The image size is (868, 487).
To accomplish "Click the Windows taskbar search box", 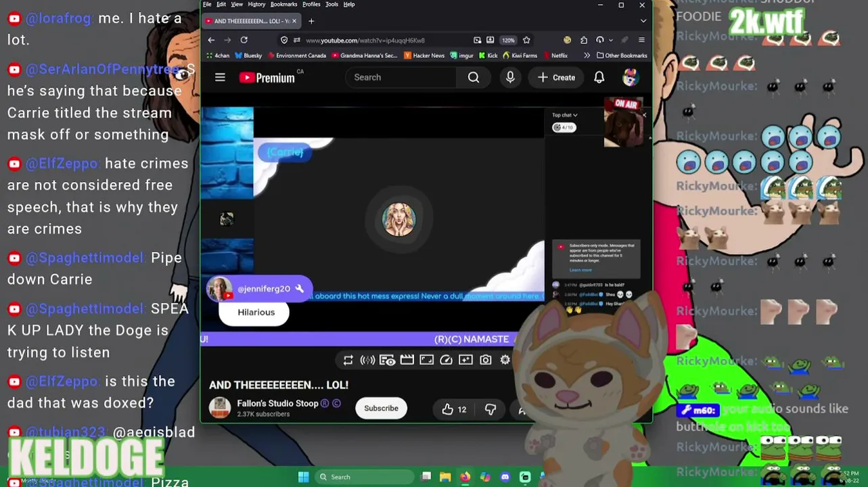I will (365, 477).
